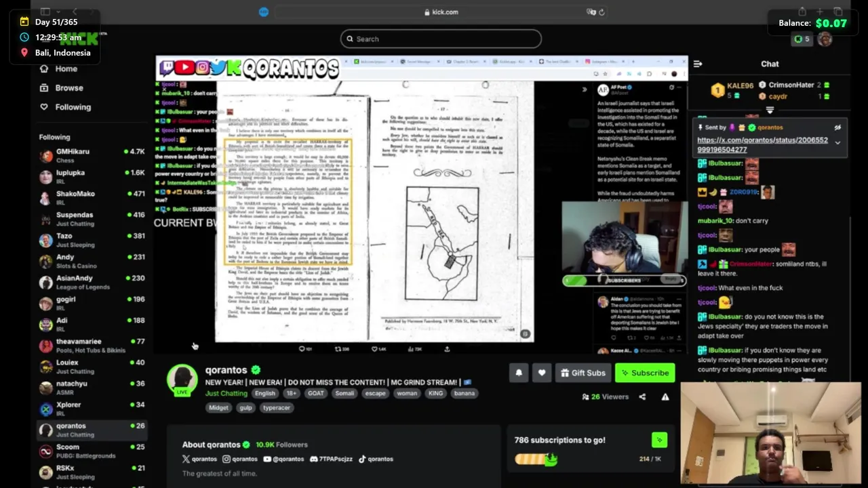This screenshot has width=868, height=488.
Task: Open the Just Chatting category link
Action: pyautogui.click(x=226, y=393)
